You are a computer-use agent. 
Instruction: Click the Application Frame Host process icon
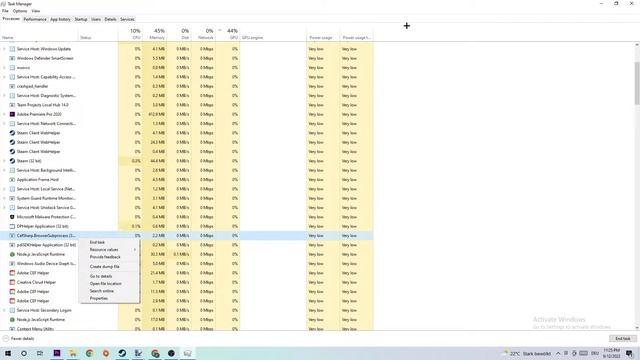pyautogui.click(x=12, y=180)
